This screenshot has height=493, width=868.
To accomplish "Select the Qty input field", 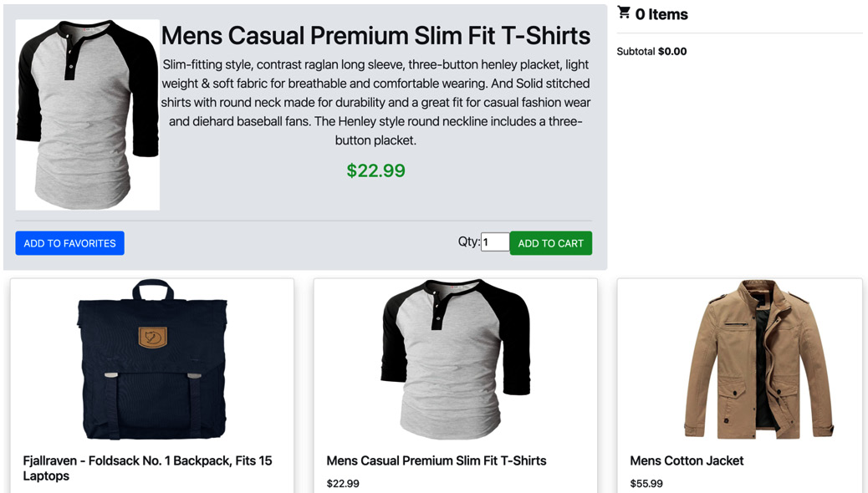I will coord(495,241).
